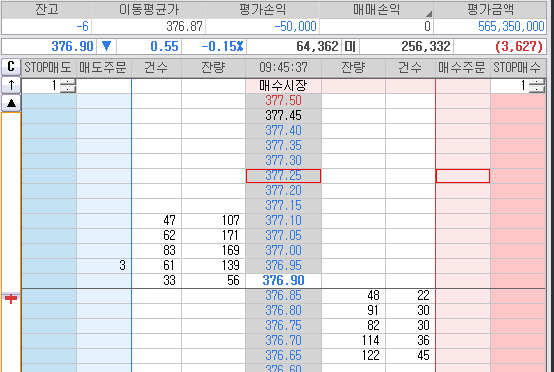The image size is (554, 372).
Task: Click ask quantity 139 at 376.95
Action: point(213,266)
